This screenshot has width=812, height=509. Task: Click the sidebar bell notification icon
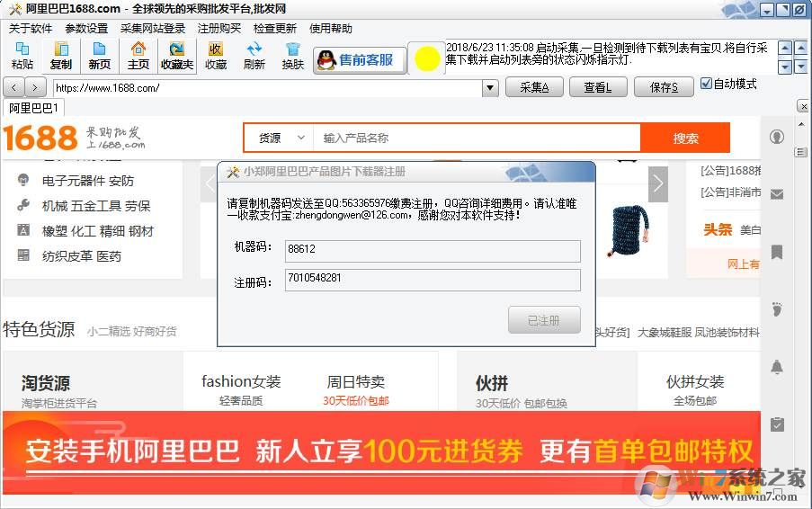[x=776, y=367]
